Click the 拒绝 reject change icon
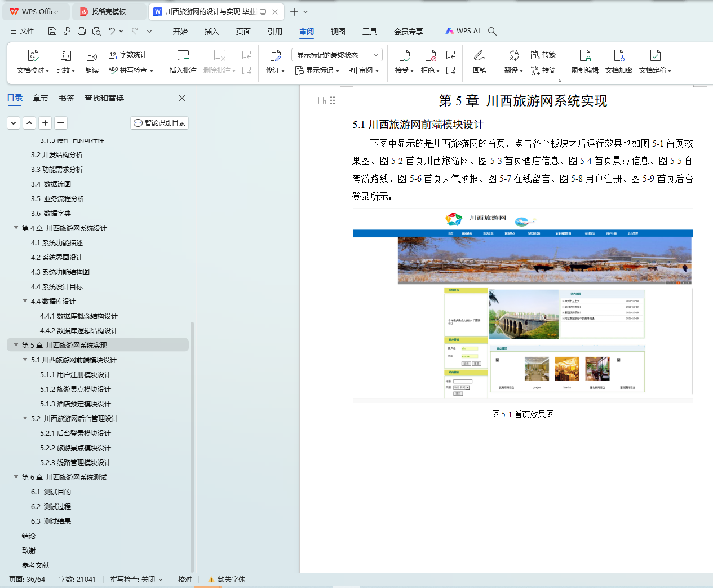The height and width of the screenshot is (588, 713). (x=431, y=55)
